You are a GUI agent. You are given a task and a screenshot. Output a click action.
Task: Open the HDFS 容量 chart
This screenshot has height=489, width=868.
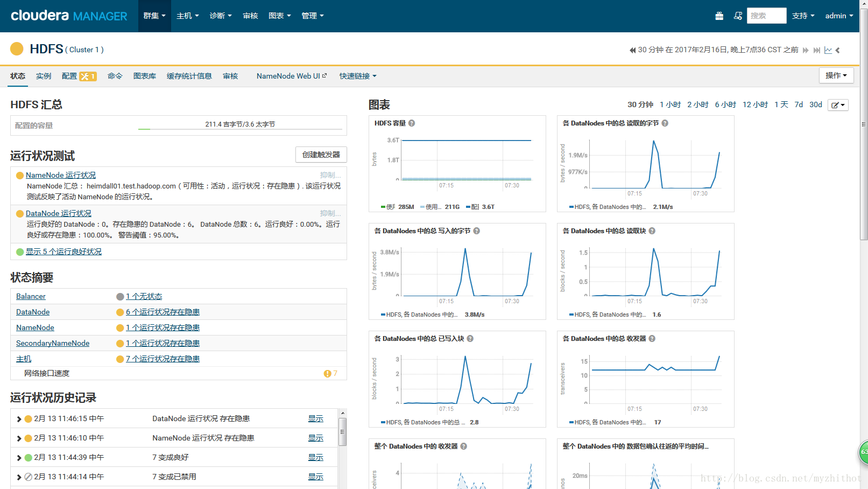pos(457,164)
